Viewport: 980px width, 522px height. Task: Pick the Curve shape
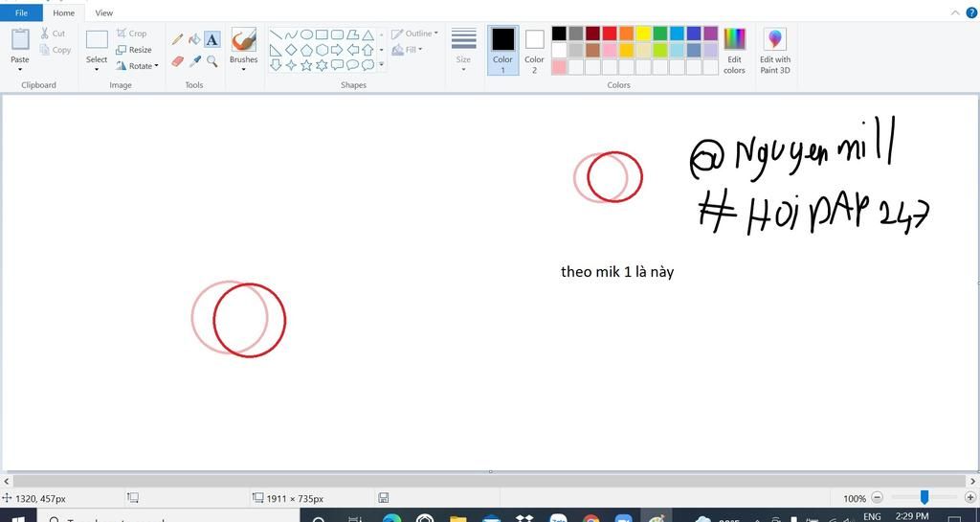point(291,34)
